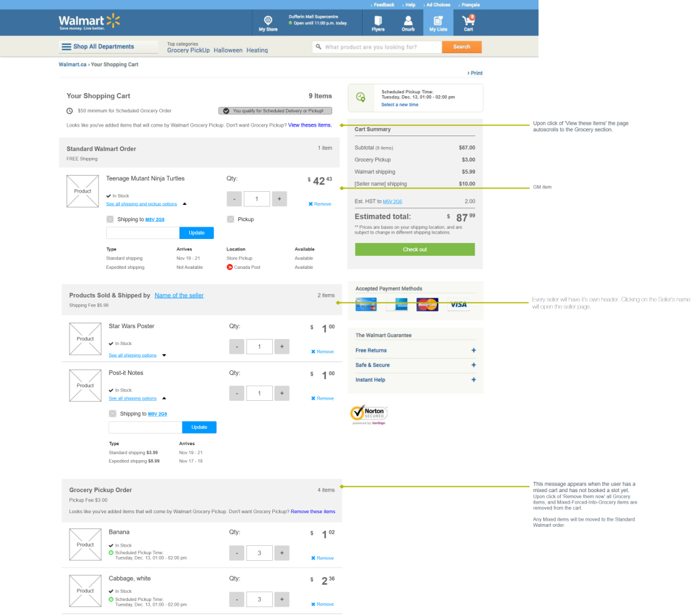Open Help link in top bar
The height and width of the screenshot is (616, 697).
(x=409, y=5)
